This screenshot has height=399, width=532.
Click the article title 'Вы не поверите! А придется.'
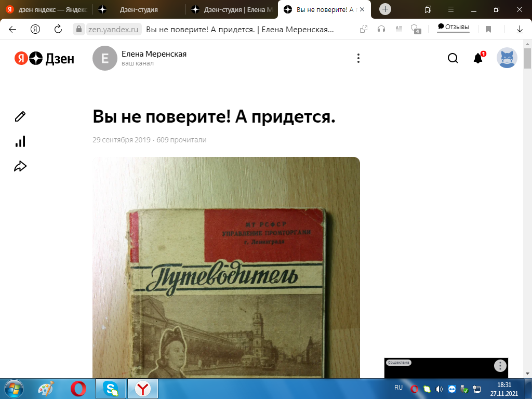click(x=214, y=117)
